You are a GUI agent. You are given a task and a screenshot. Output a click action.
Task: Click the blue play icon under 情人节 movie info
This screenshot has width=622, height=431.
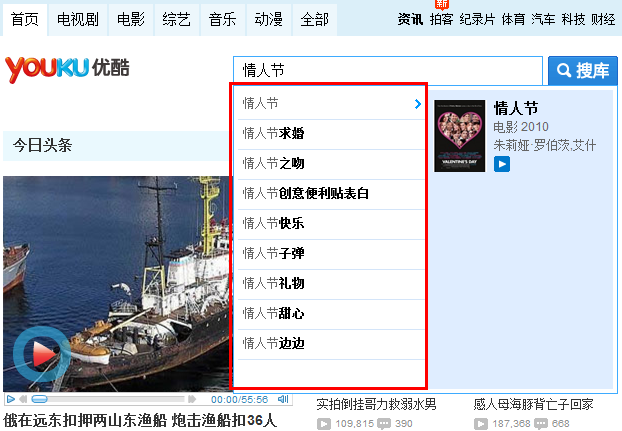pyautogui.click(x=502, y=164)
